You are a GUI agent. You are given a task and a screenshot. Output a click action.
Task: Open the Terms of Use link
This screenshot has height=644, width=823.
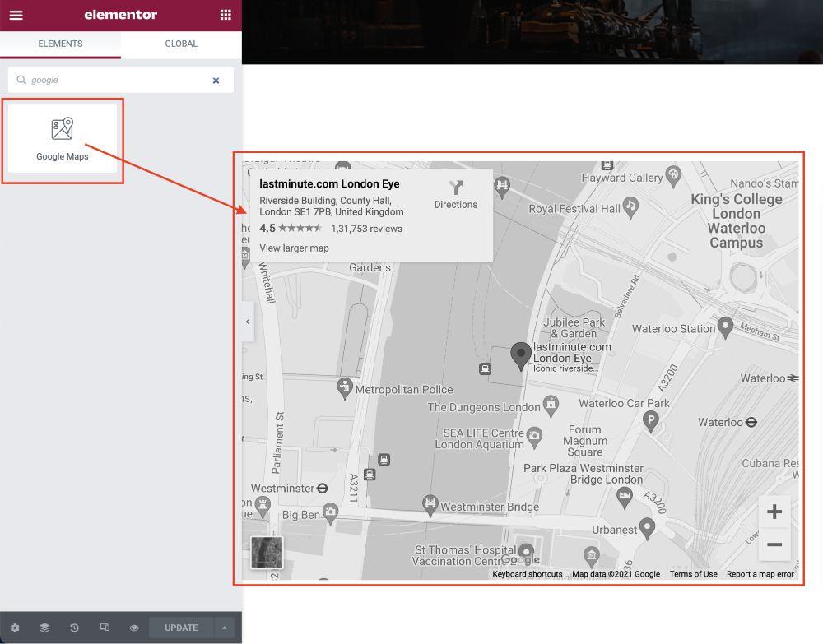693,574
